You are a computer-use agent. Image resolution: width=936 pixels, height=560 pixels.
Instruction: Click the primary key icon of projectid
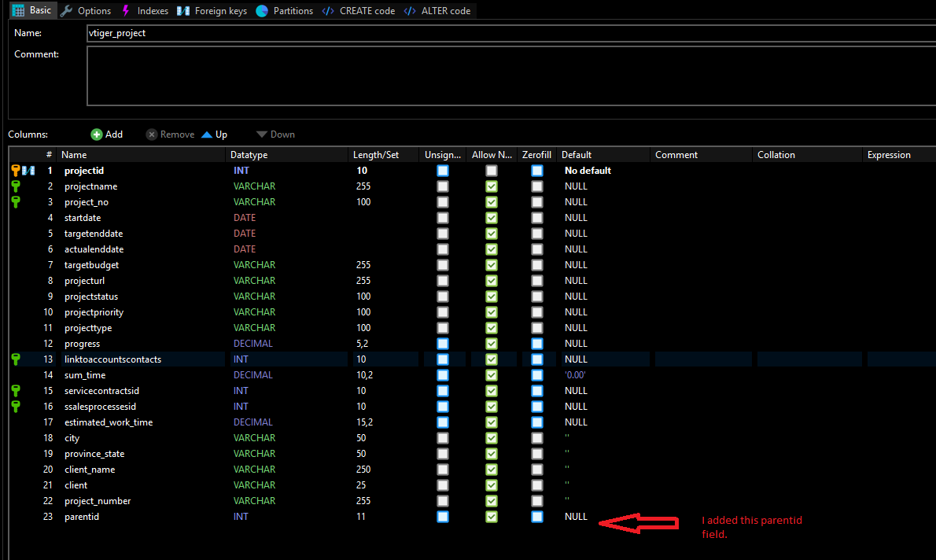pyautogui.click(x=16, y=171)
